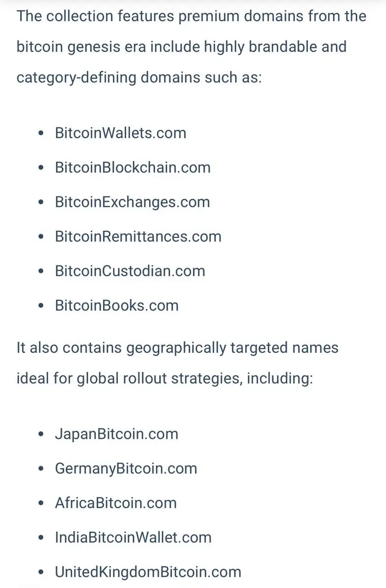Choose BitcoinCustodian.com in the list
The image size is (386, 588).
[x=130, y=271]
